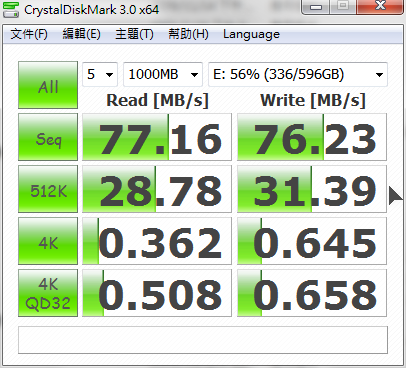Start the 4K benchmark test
This screenshot has height=368, width=406.
pos(48,241)
